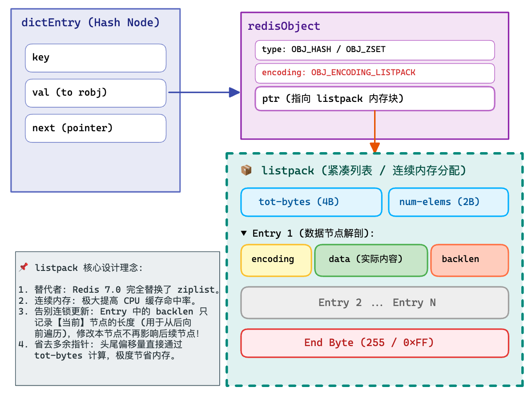Click the num-elems (2B) header block
532x395 pixels.
tap(448, 202)
